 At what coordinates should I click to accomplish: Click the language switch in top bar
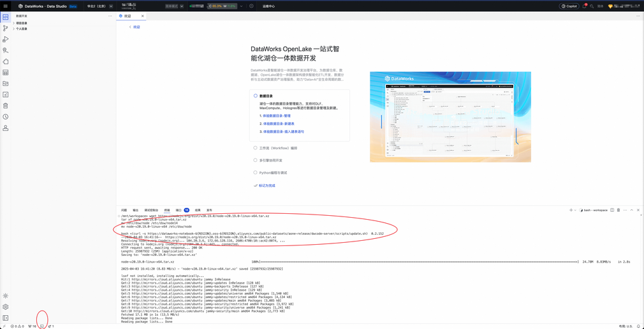point(600,6)
